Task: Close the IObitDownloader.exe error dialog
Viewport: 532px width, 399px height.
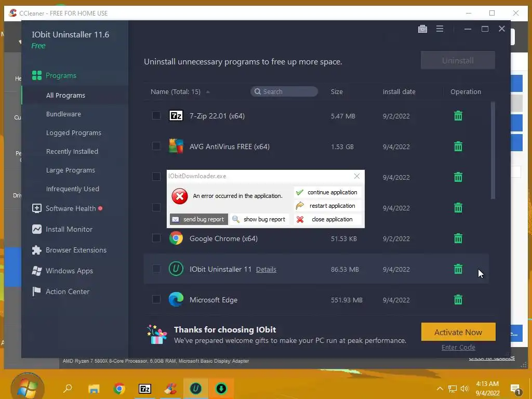Action: coord(356,176)
